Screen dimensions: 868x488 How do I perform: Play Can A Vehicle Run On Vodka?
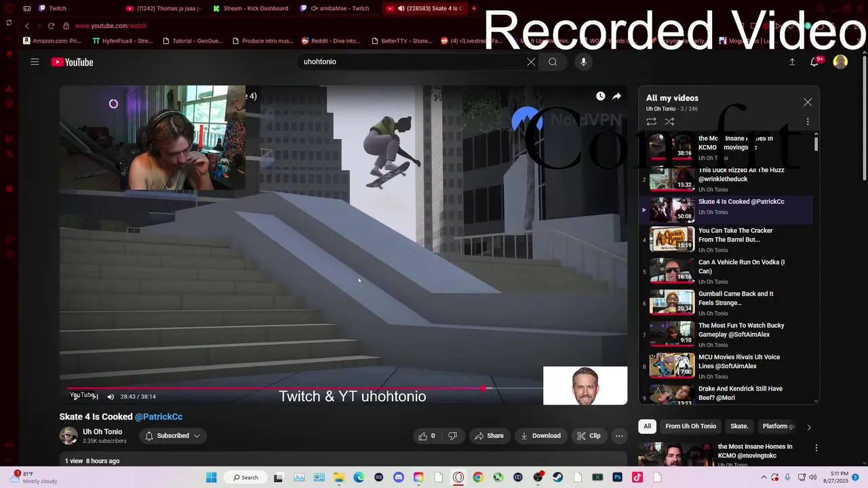[726, 272]
